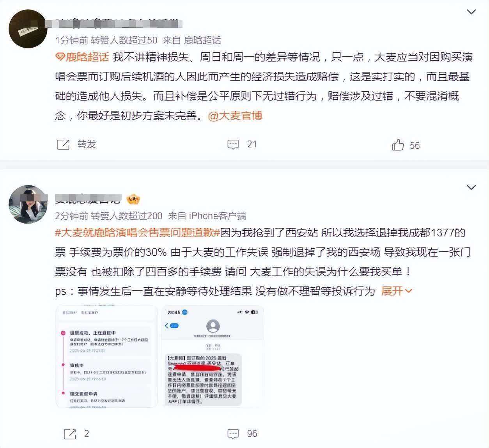Click the blurred username of first post
This screenshot has height=448, width=489.
[x=119, y=23]
